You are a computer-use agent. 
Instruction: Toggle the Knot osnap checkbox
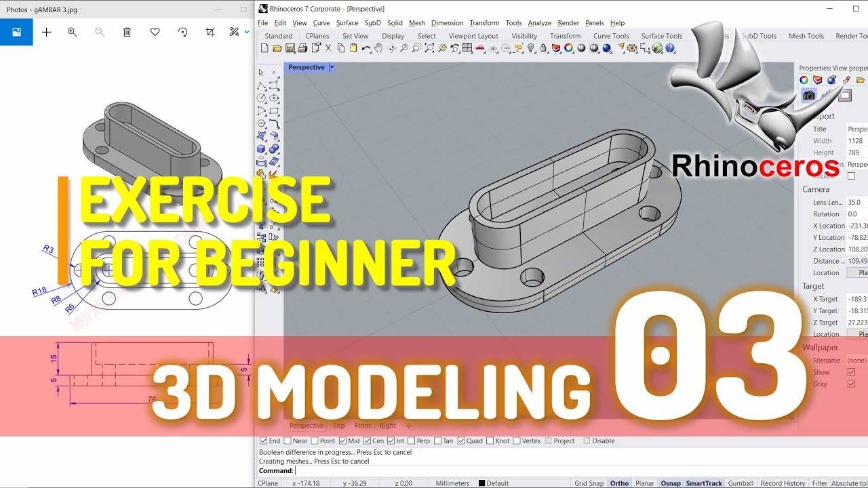(490, 441)
